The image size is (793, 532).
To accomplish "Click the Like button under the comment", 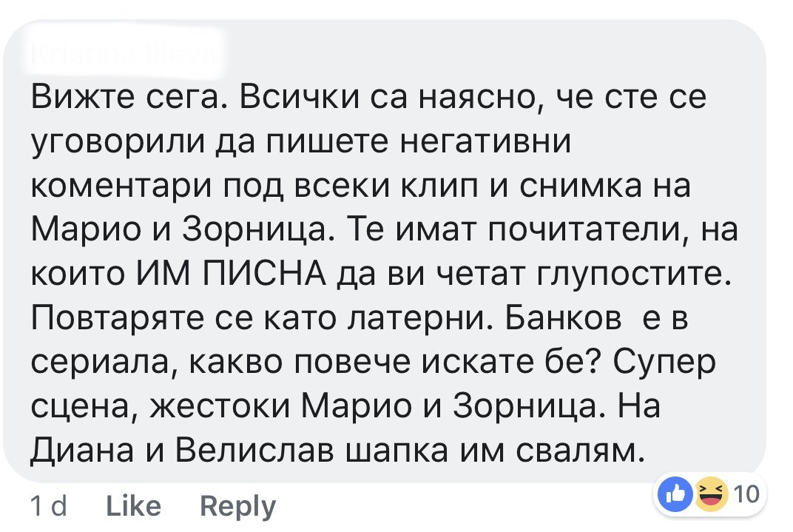I will coord(133,506).
